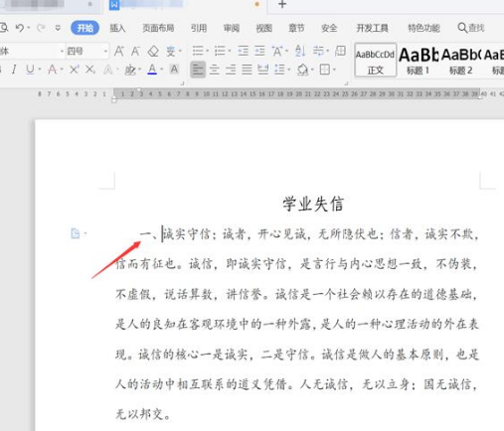Apply blue font color A
Screen dimensions: 504x431
coord(152,70)
